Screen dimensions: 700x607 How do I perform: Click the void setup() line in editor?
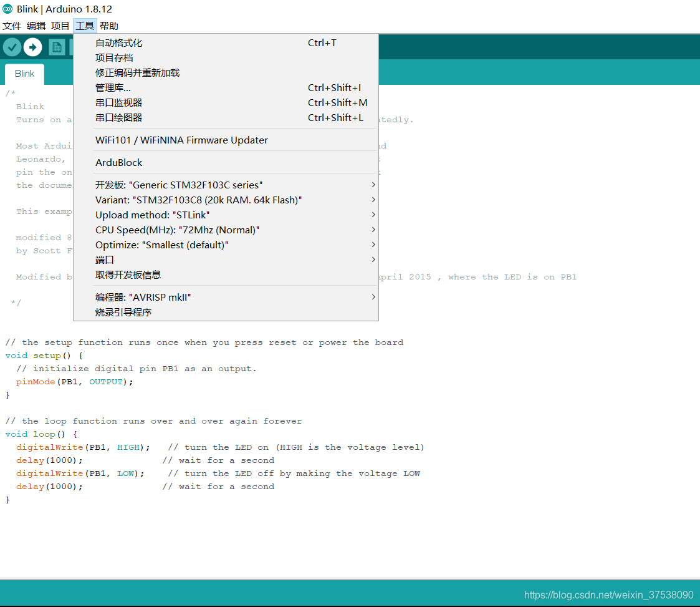coord(44,356)
